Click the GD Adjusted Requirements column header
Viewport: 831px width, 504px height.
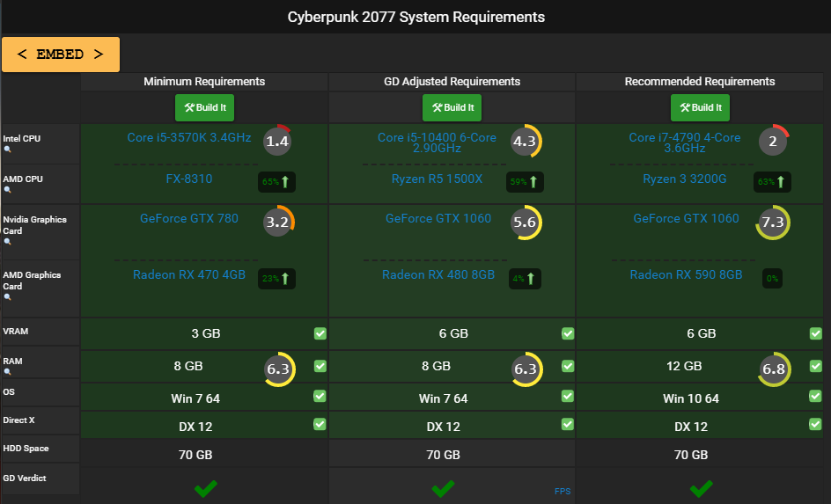[452, 82]
